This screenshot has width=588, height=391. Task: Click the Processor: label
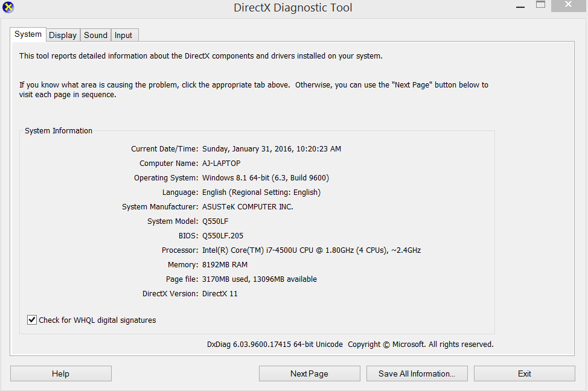pos(180,250)
